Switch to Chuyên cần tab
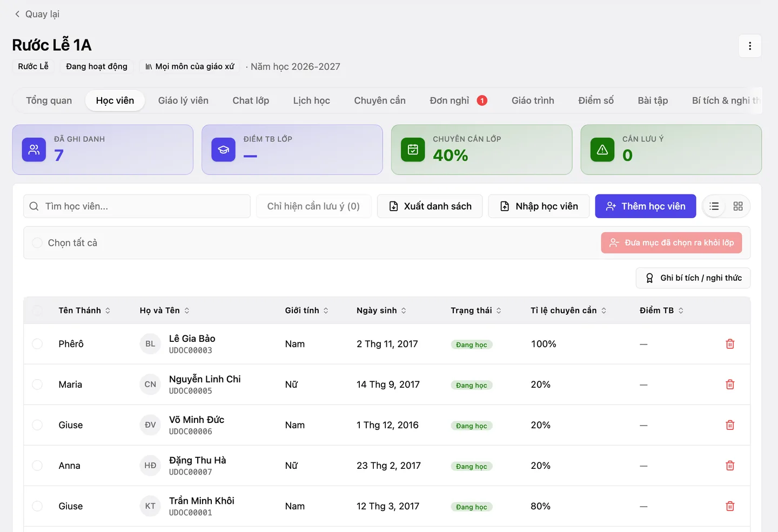The height and width of the screenshot is (532, 778). [380, 100]
